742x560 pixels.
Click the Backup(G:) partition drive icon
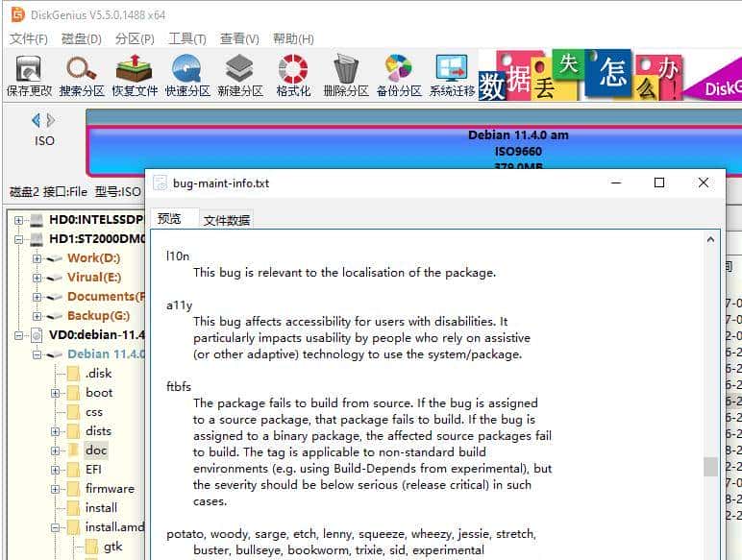[55, 316]
